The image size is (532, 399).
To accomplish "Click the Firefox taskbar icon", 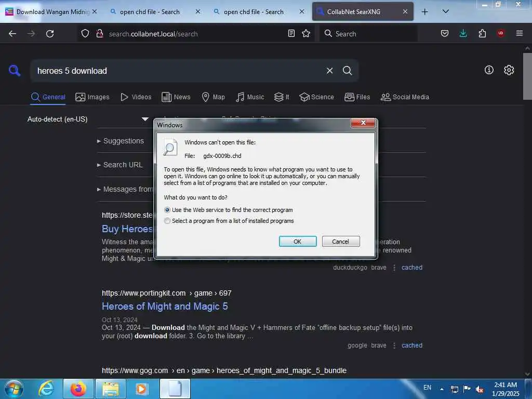I will pyautogui.click(x=78, y=389).
